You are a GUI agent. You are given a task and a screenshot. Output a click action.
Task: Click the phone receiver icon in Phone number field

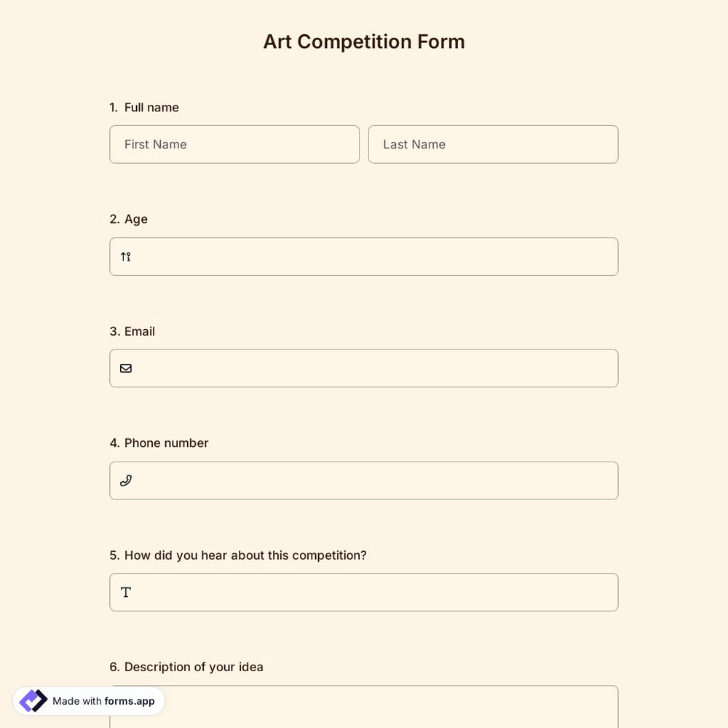pos(125,480)
